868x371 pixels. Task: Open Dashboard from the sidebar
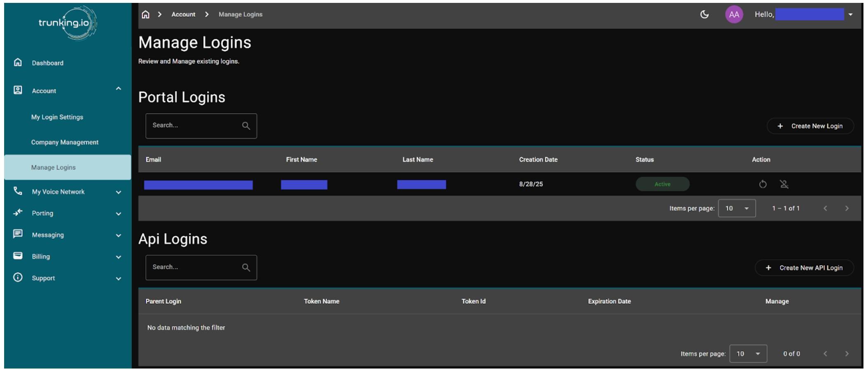click(x=48, y=63)
